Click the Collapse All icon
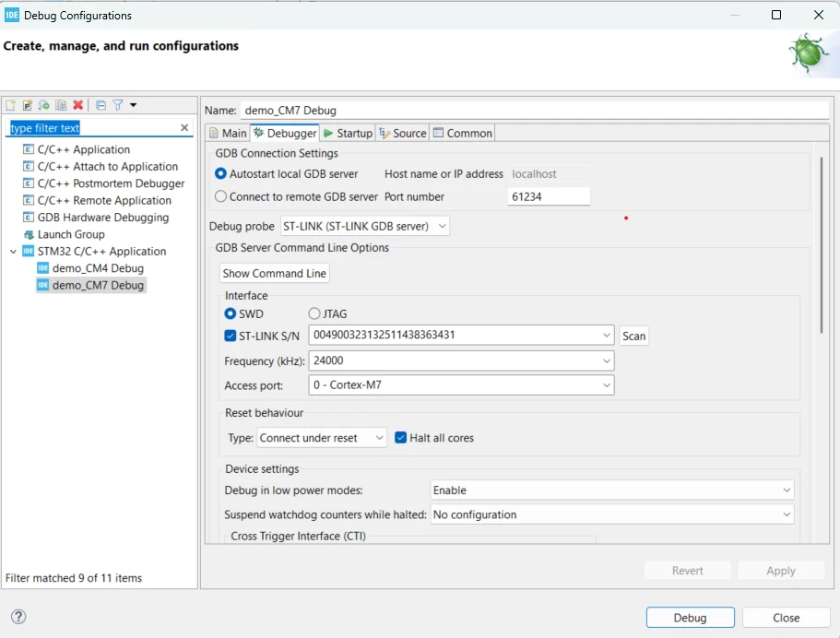Viewport: 840px width, 638px height. (x=101, y=105)
